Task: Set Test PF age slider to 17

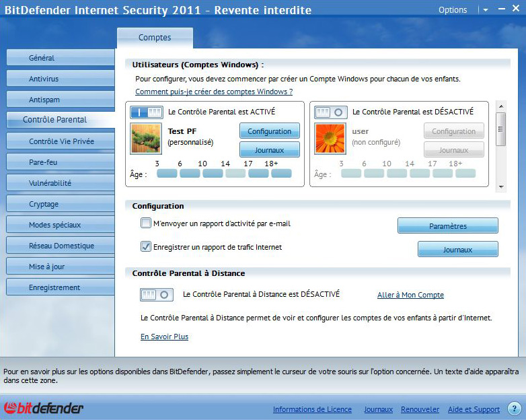Action: [258, 173]
